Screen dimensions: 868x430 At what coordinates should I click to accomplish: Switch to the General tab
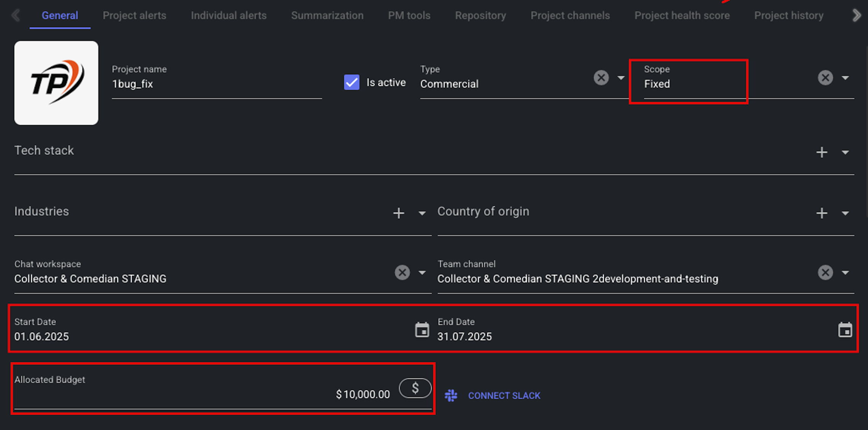pyautogui.click(x=60, y=16)
